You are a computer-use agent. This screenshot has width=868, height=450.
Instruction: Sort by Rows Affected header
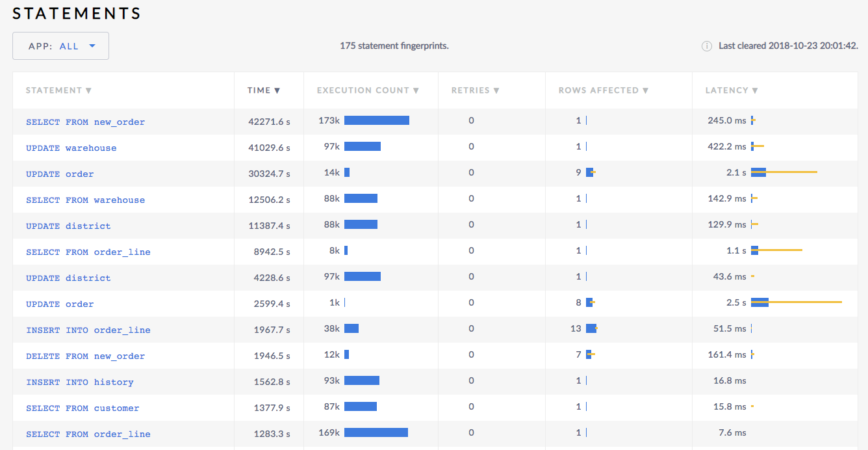coord(604,90)
